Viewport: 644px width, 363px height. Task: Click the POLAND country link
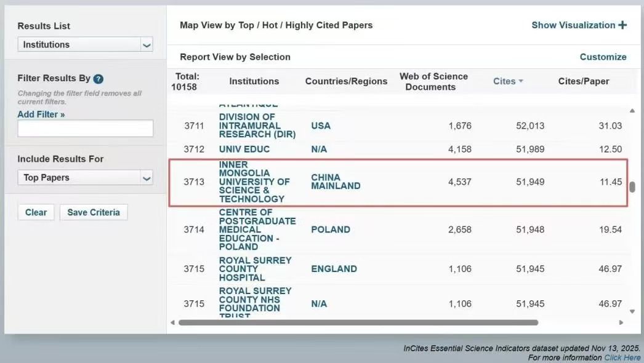pos(330,229)
